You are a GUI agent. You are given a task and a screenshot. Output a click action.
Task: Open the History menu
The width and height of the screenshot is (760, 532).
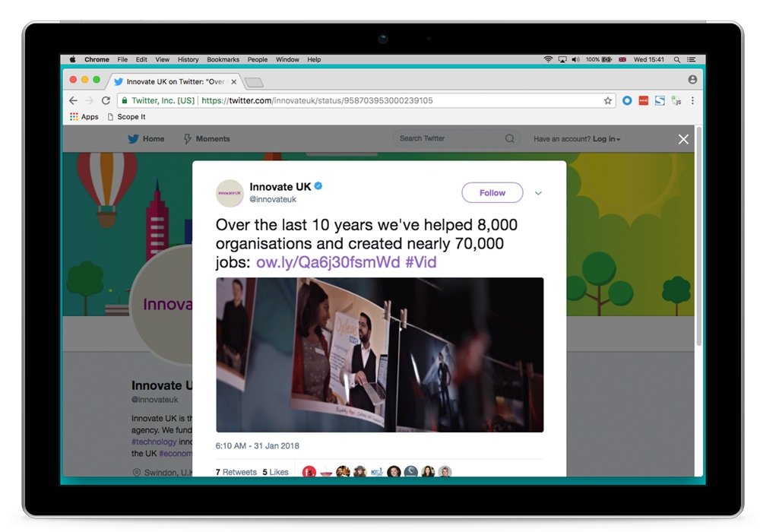(188, 59)
